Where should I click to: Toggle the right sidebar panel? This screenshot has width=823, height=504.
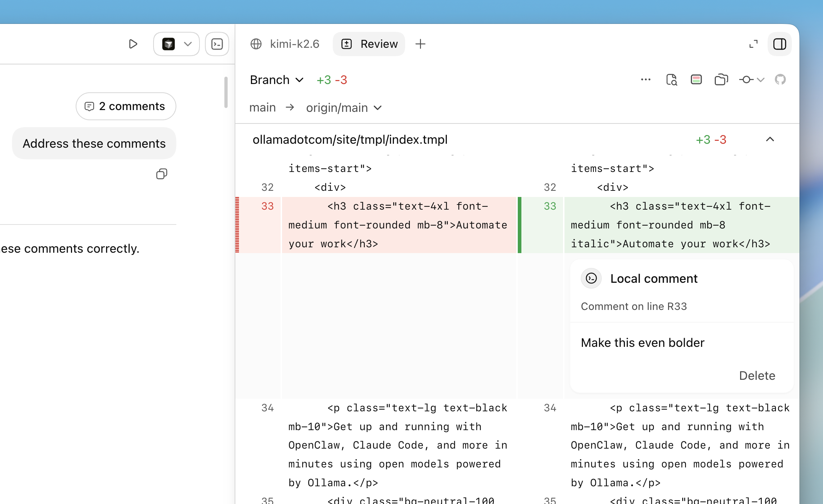point(780,44)
